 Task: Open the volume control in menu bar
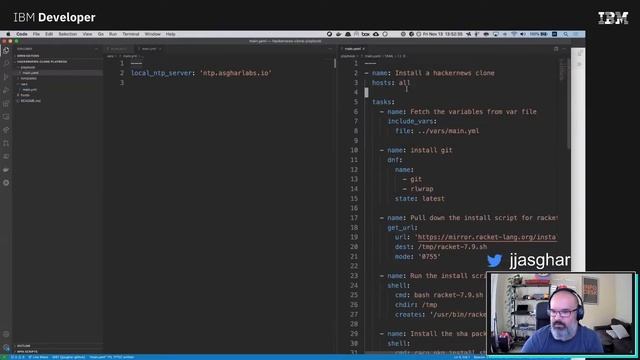click(523, 34)
